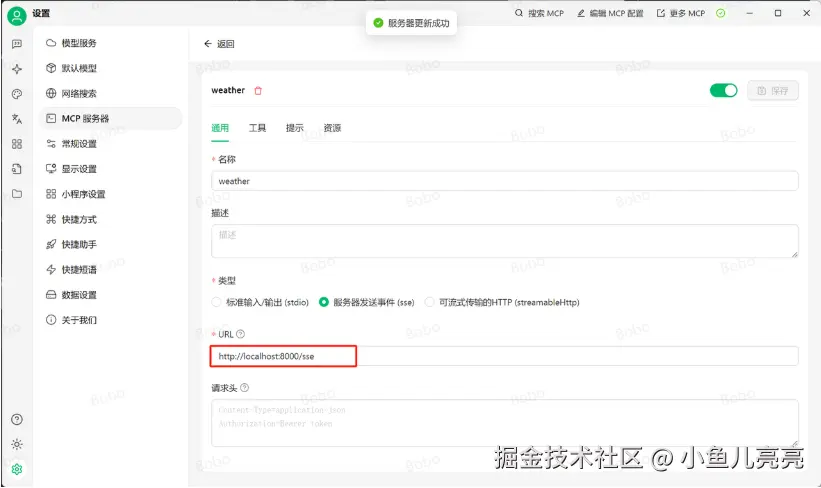Click the 保存 save button
Viewport: 821px width, 488px height.
pos(773,91)
